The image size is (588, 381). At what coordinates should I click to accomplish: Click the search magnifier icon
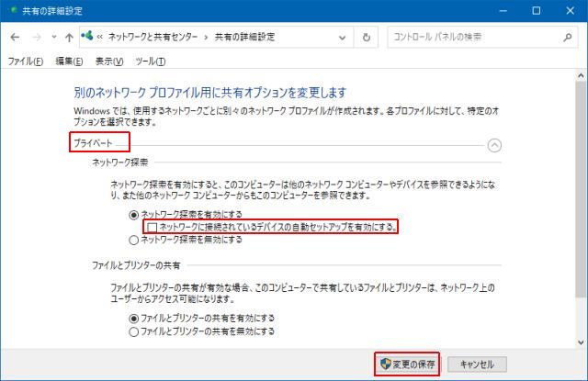pos(568,38)
